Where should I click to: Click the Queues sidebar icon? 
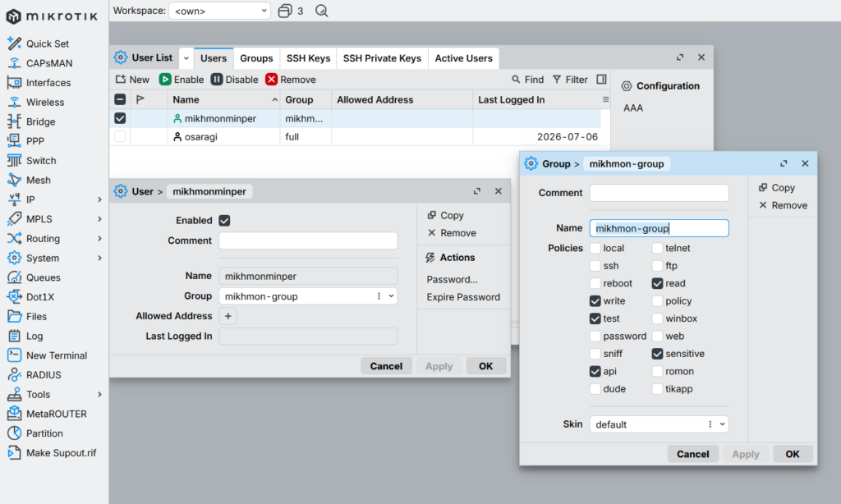coord(15,277)
